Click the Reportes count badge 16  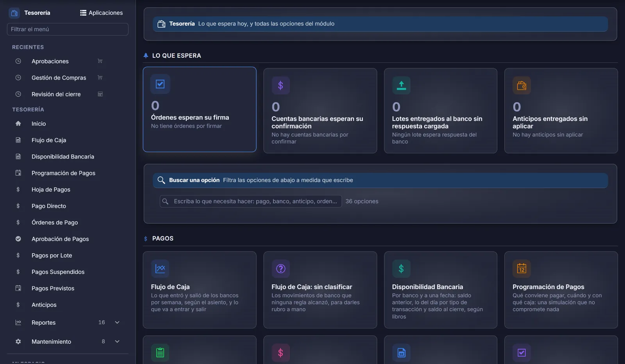click(x=102, y=322)
